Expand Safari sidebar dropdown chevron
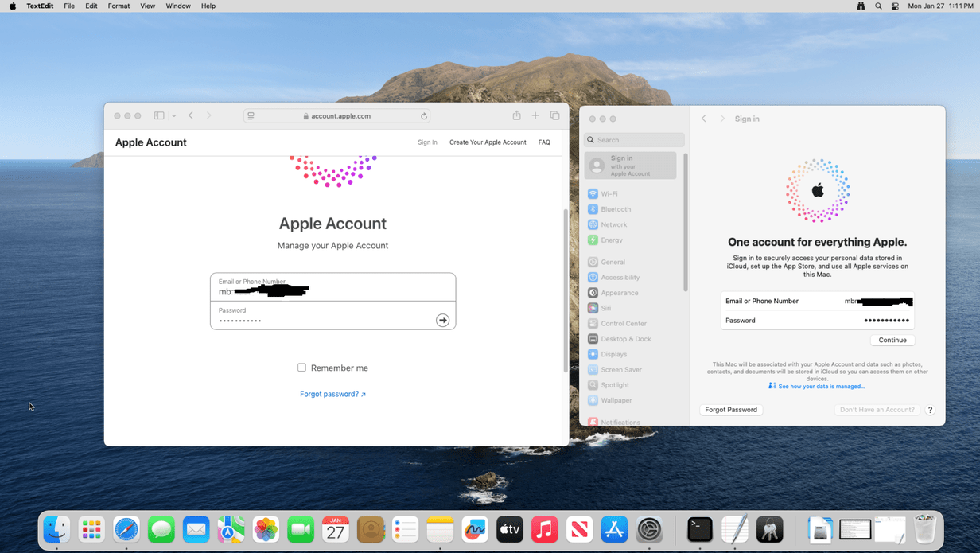This screenshot has width=980, height=553. [173, 116]
